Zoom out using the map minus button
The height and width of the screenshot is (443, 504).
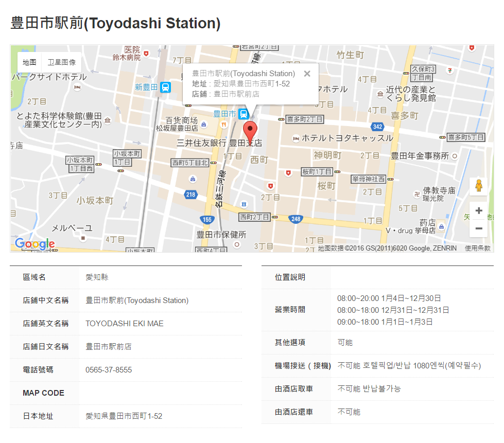coord(479,228)
